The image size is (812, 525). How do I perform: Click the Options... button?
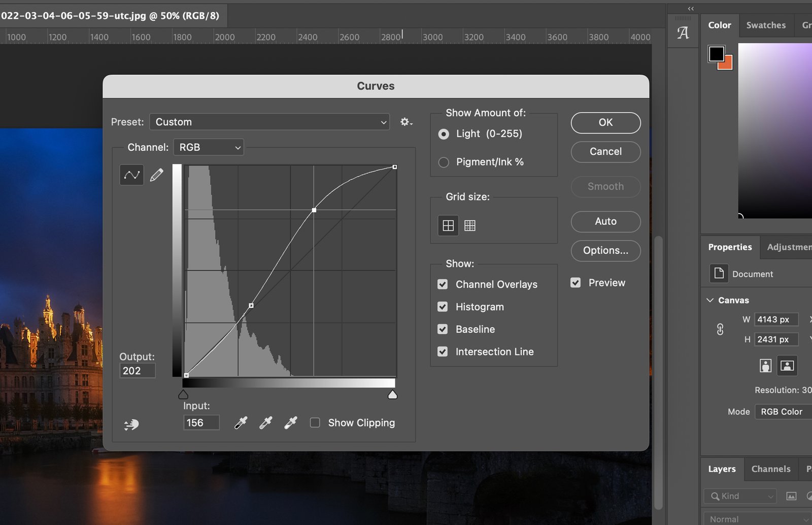click(x=605, y=250)
